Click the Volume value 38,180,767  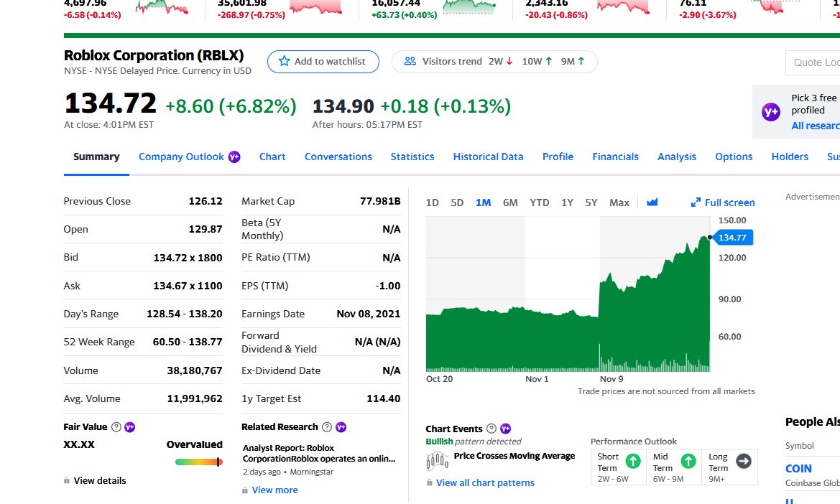[x=195, y=370]
